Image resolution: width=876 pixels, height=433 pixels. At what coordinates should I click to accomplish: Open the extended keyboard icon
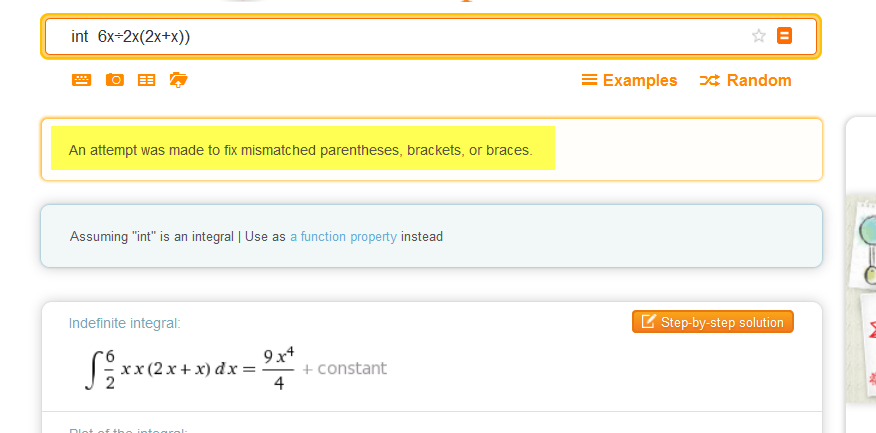(x=81, y=80)
